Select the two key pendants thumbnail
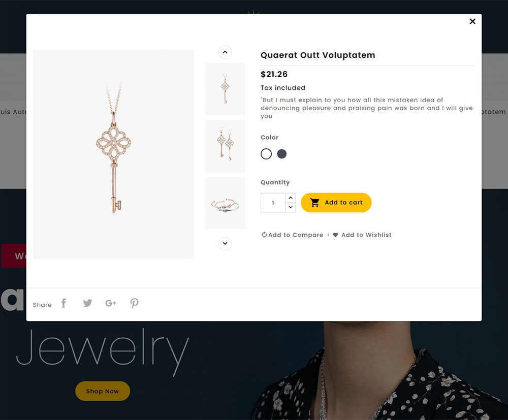 (225, 146)
